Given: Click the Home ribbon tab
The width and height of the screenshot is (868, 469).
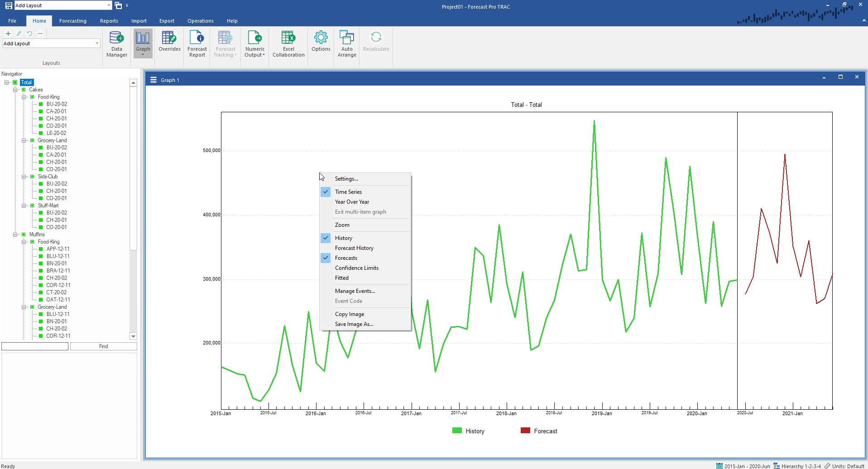Looking at the screenshot, I should [39, 21].
